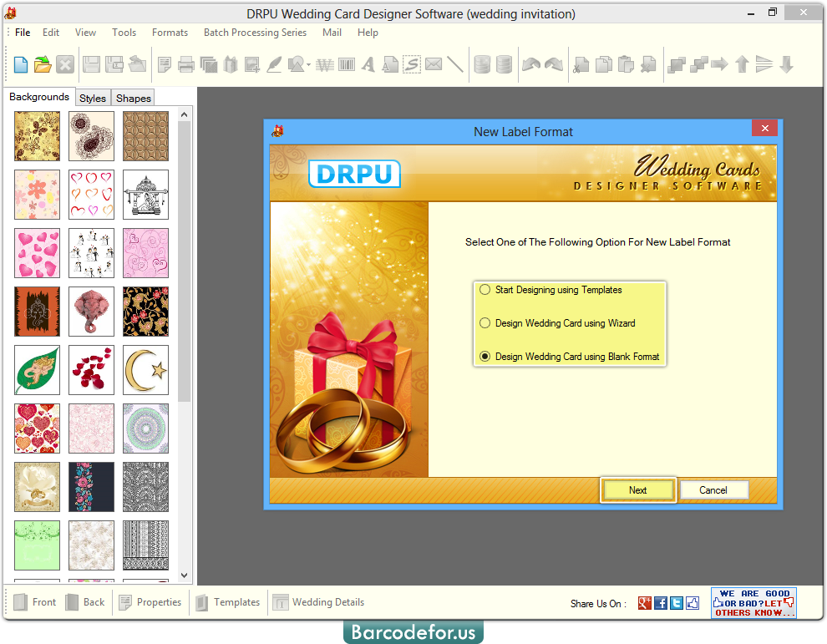This screenshot has height=644, width=827.
Task: Create a new document
Action: point(19,64)
